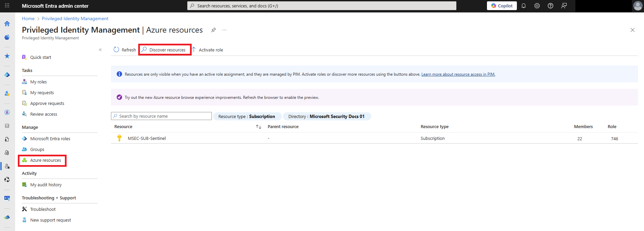
Task: Open more options ellipsis beside the title
Action: click(224, 30)
